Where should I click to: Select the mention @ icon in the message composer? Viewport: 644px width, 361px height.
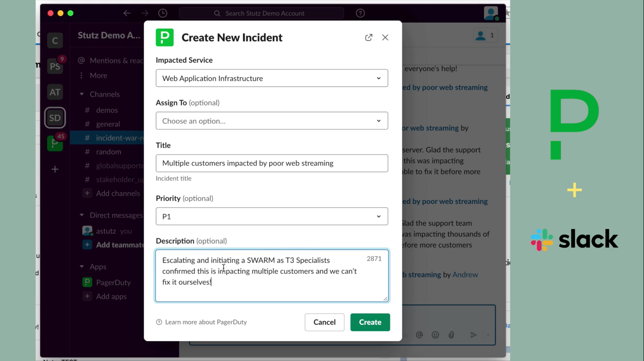pos(419,335)
